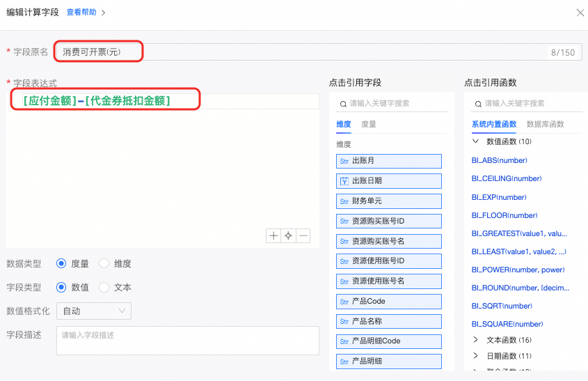This screenshot has width=588, height=381.
Task: Click the Str type icon beside 产品Code
Action: pyautogui.click(x=344, y=302)
